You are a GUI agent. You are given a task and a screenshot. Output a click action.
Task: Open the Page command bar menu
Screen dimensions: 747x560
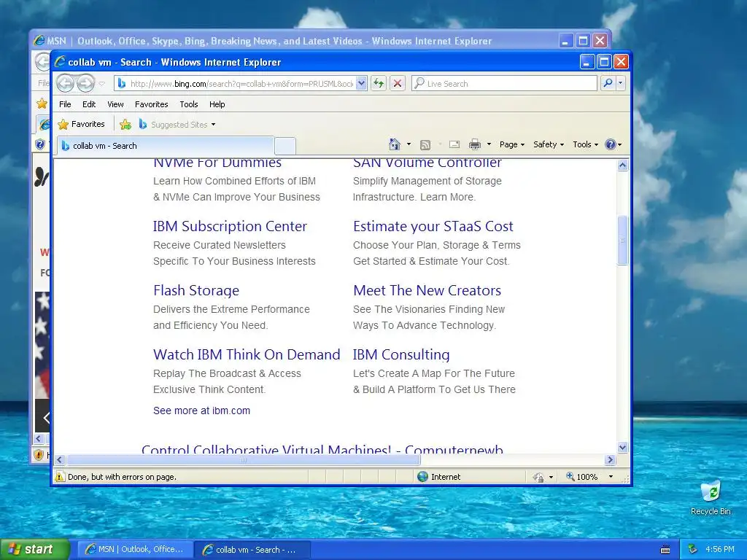[511, 144]
